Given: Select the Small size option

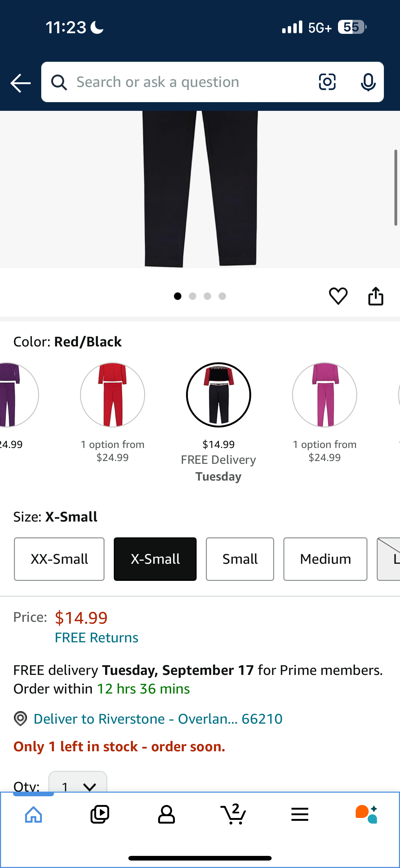Looking at the screenshot, I should click(240, 559).
